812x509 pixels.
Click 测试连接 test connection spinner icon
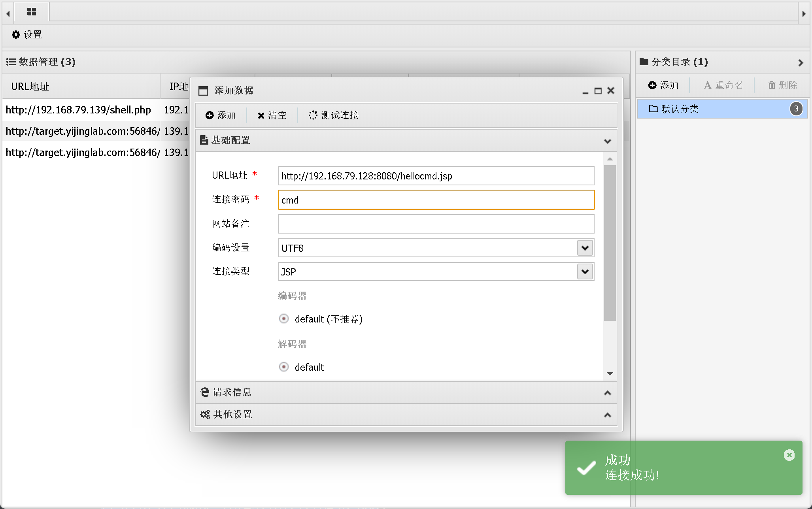(313, 115)
